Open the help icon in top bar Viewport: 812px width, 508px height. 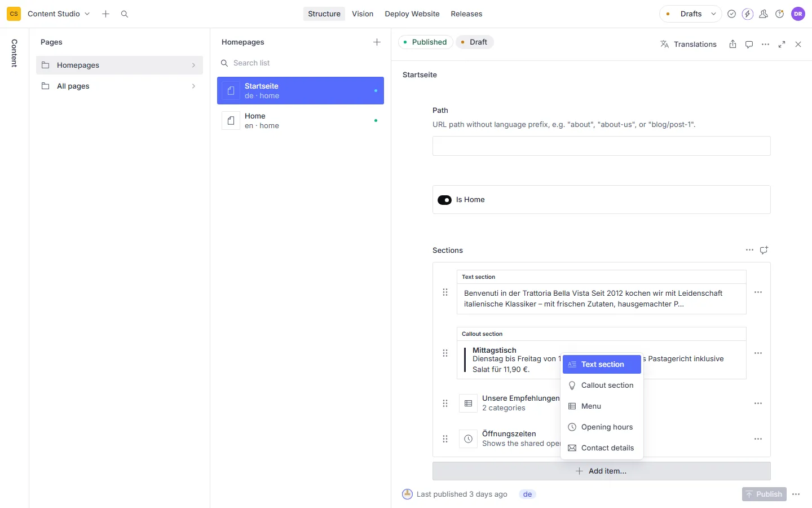click(x=780, y=14)
